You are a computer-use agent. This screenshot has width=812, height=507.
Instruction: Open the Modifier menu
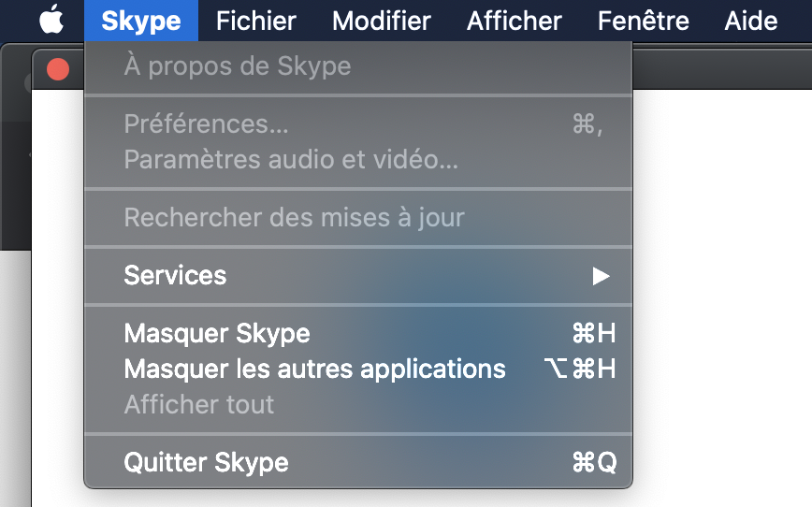(381, 20)
